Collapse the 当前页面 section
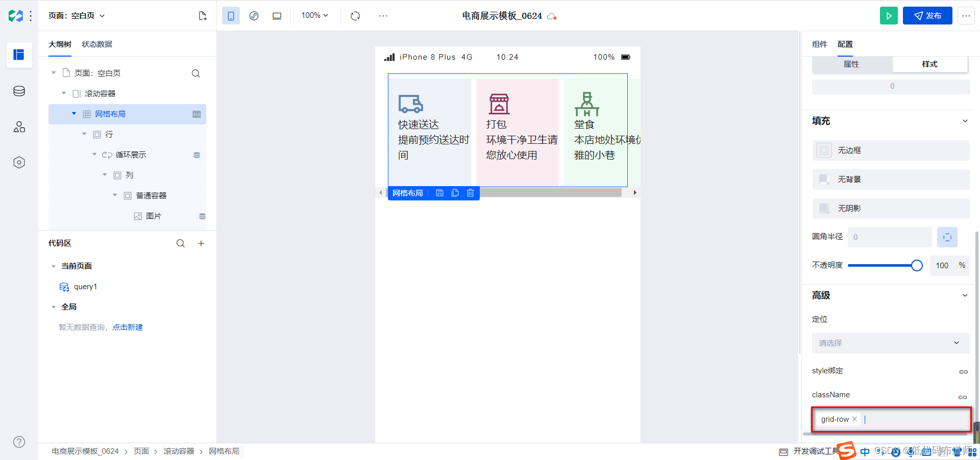Viewport: 980px width, 460px height. click(54, 266)
